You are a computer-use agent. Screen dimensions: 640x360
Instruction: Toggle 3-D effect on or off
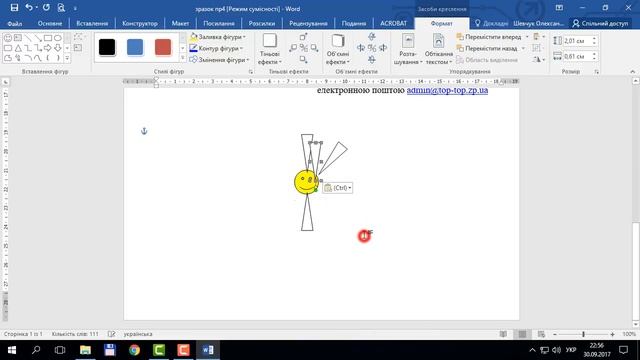tap(372, 48)
